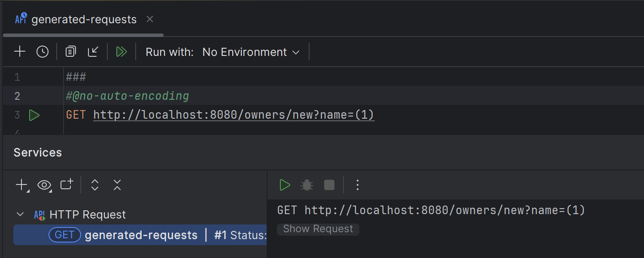Click the Show Request button
Screen dimensions: 644x258
(x=318, y=229)
